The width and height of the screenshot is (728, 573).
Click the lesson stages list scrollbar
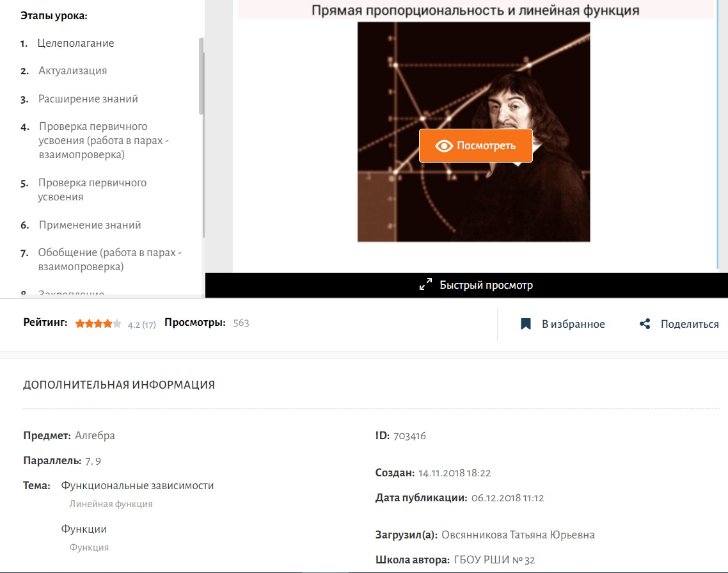coord(201,76)
